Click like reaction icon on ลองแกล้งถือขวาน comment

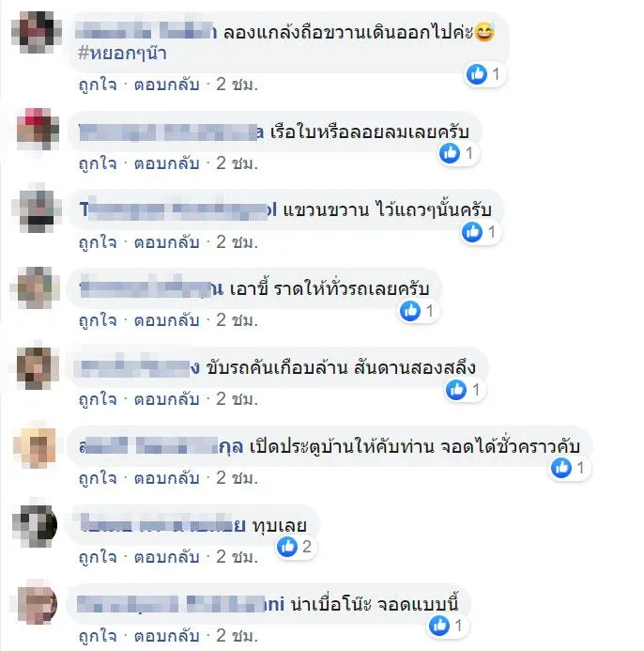point(477,74)
